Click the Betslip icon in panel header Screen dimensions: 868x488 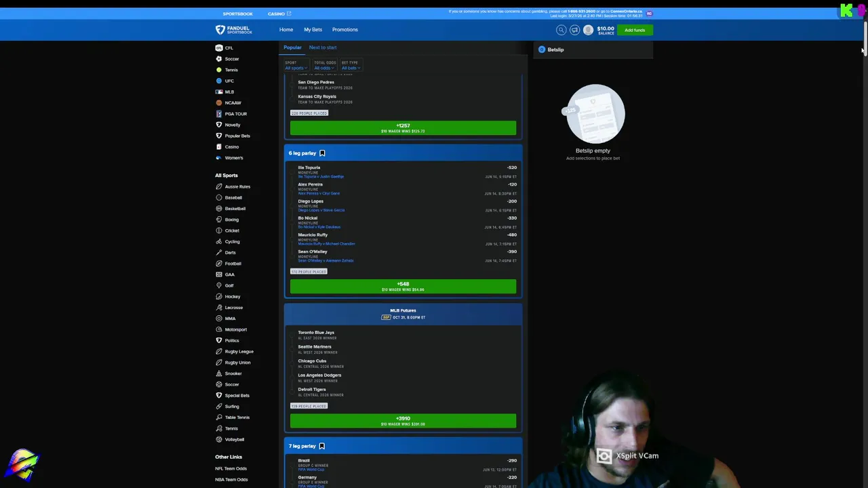click(542, 49)
